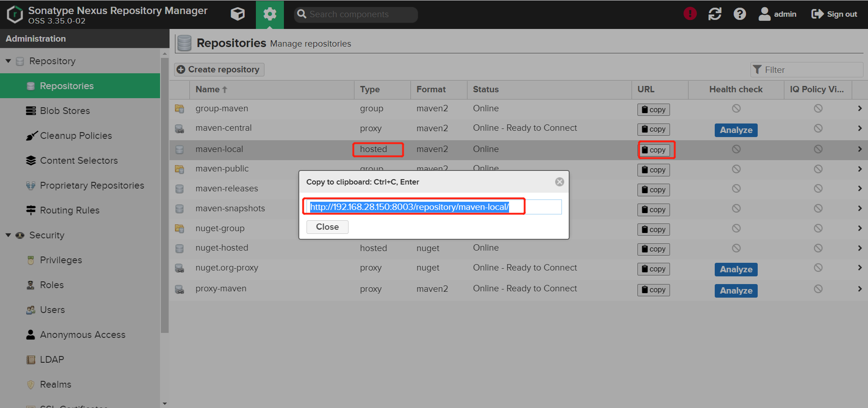Click proxy-maven repository icon
This screenshot has width=868, height=408.
click(179, 289)
